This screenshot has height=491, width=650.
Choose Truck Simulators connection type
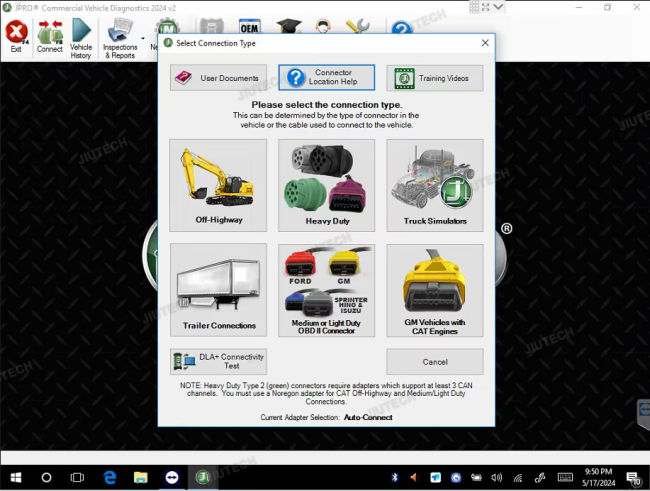click(x=434, y=185)
